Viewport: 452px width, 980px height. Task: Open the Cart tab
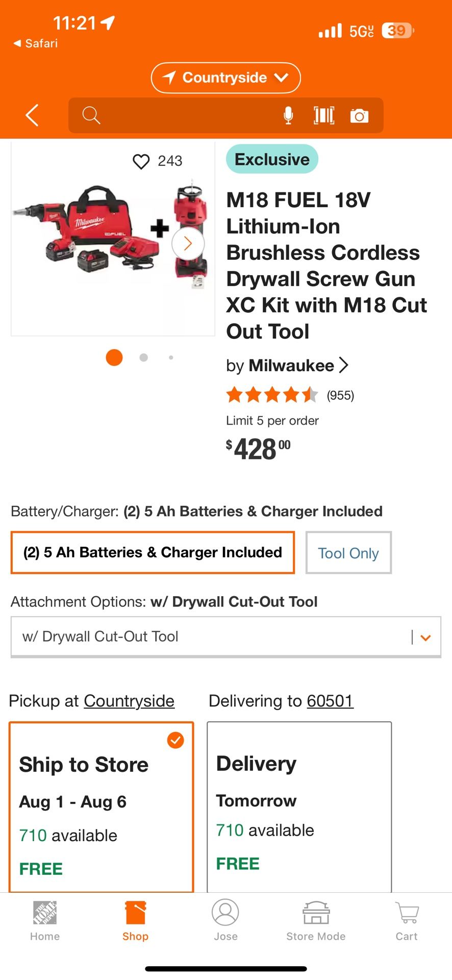click(407, 921)
